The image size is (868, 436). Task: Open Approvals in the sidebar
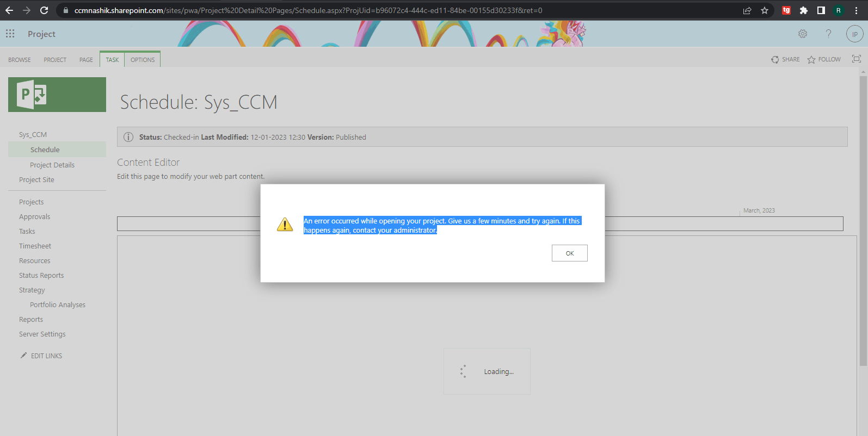point(34,217)
